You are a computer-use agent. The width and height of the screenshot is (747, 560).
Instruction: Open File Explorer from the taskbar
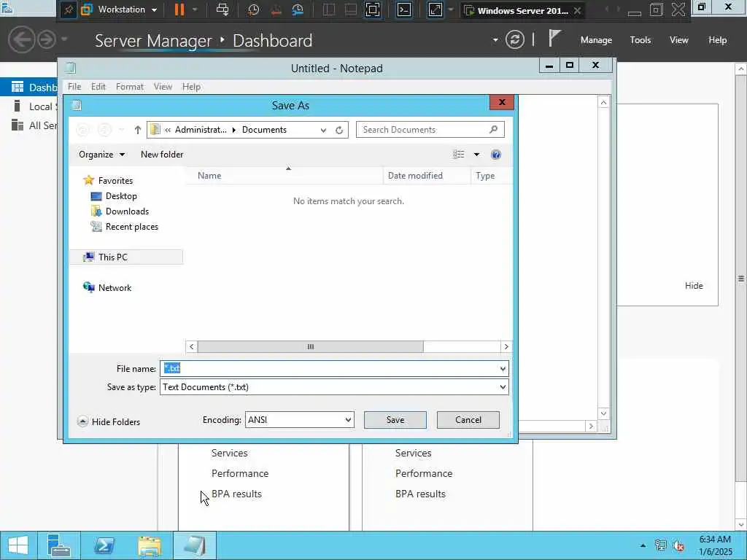coord(149,545)
